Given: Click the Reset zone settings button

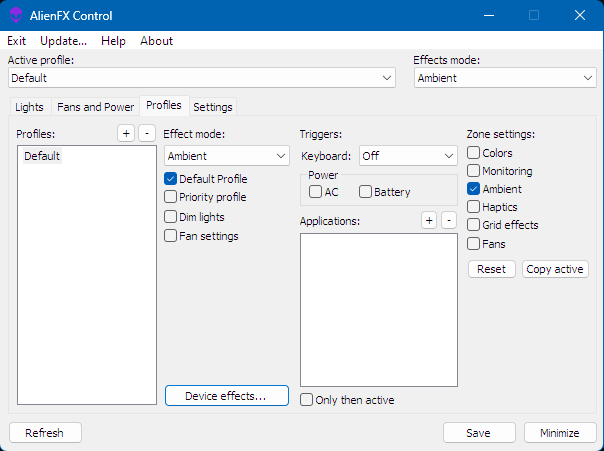Looking at the screenshot, I should click(x=492, y=269).
